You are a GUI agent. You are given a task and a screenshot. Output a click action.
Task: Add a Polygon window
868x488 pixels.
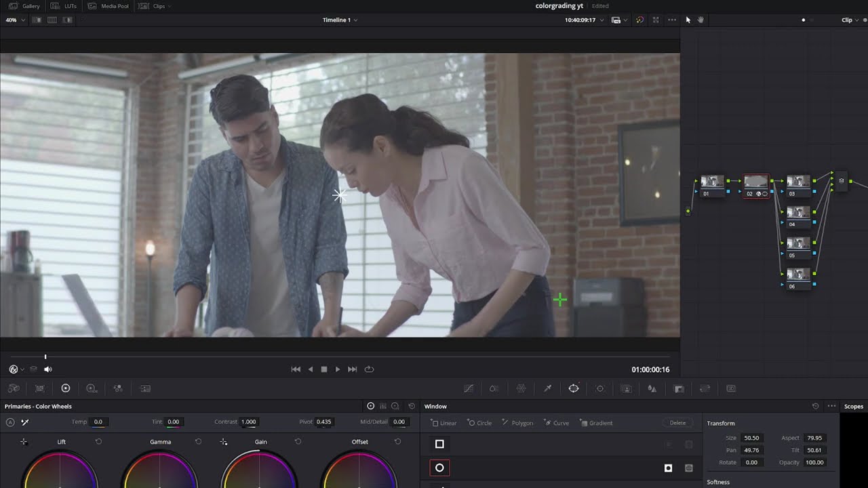[x=517, y=423]
